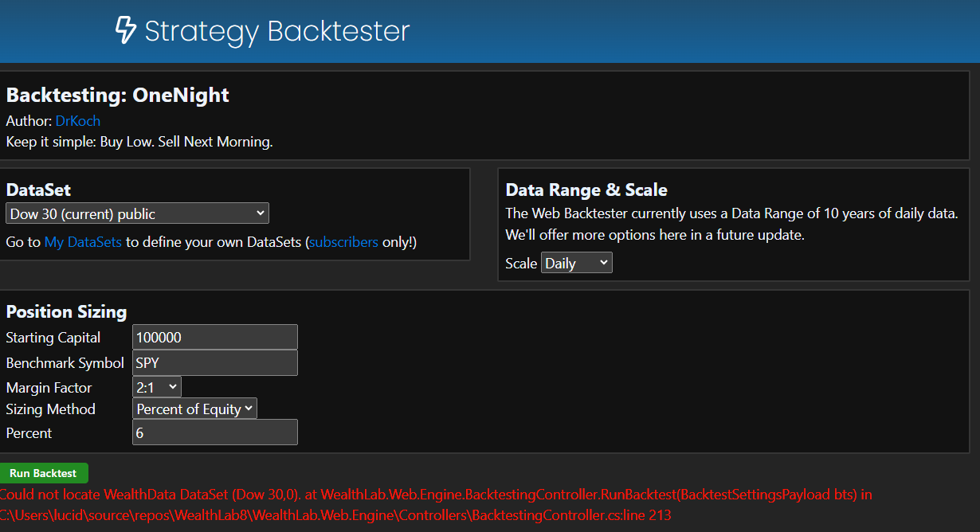
Task: Click into the Percent input field
Action: point(215,432)
